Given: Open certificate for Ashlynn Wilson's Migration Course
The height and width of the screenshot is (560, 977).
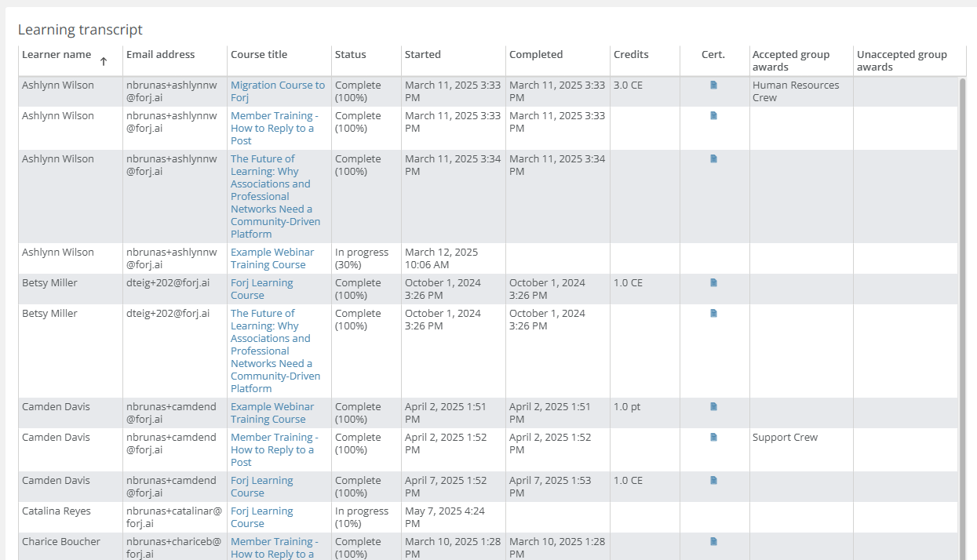Looking at the screenshot, I should [714, 85].
